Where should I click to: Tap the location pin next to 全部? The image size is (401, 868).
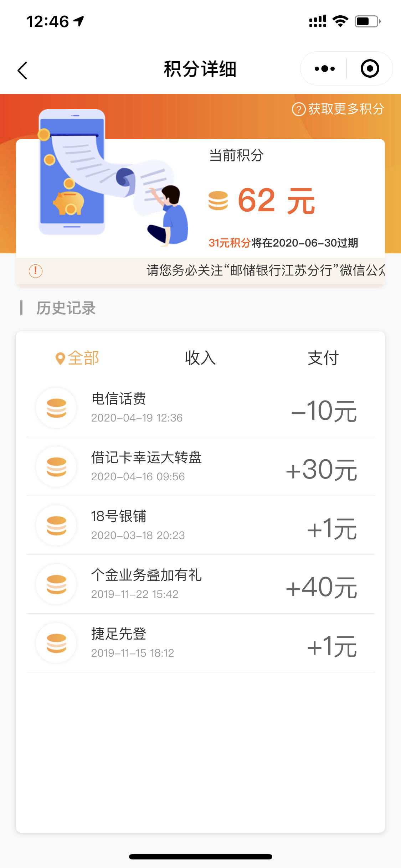tap(60, 358)
